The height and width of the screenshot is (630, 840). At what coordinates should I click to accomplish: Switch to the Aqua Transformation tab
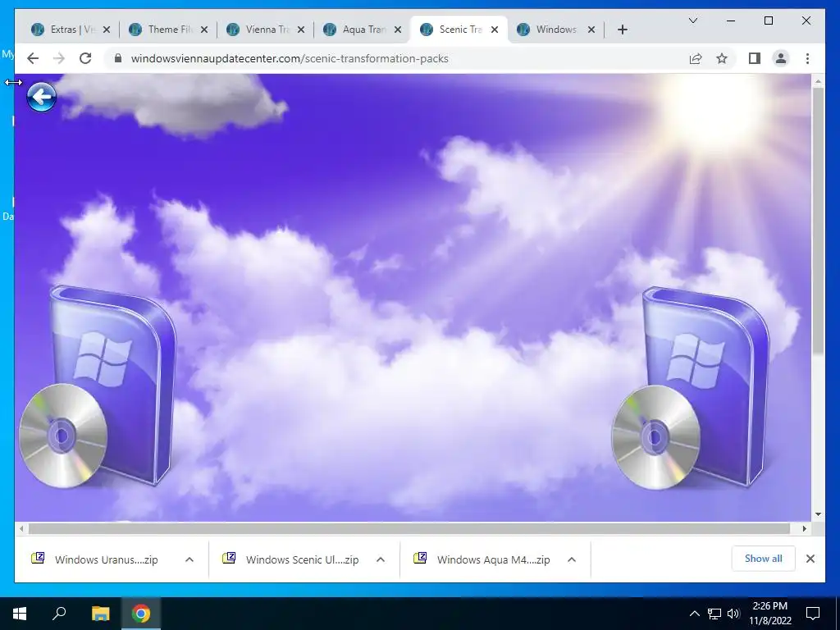point(362,30)
